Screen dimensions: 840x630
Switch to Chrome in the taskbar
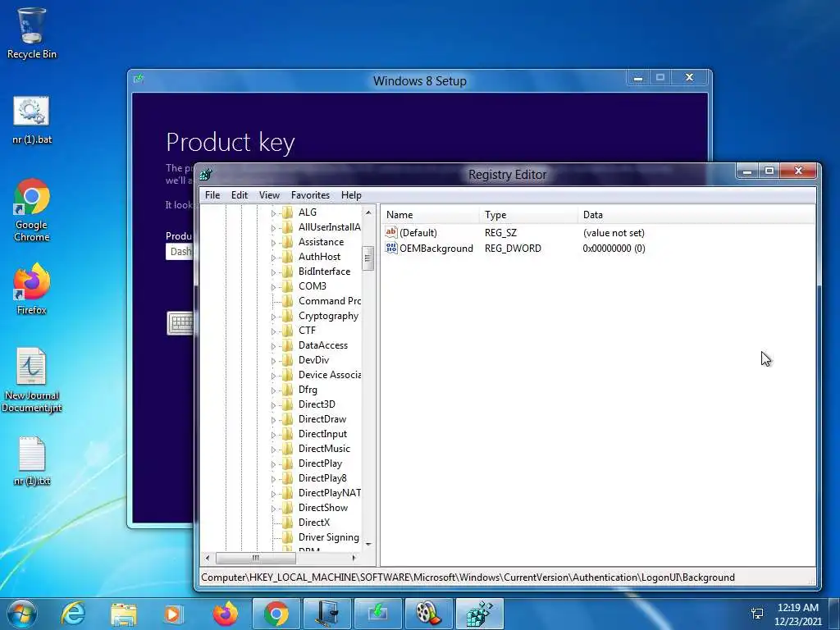click(x=276, y=614)
